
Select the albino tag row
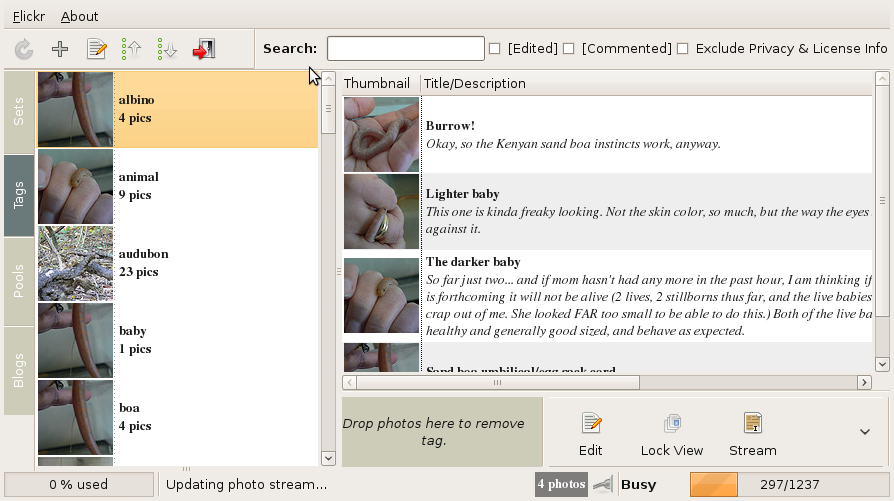point(178,109)
